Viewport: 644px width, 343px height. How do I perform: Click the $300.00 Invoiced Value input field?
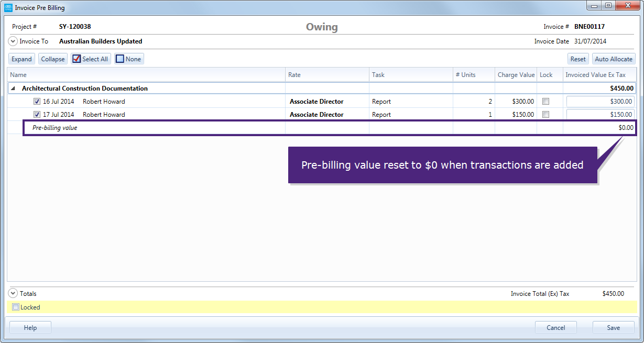tap(600, 101)
